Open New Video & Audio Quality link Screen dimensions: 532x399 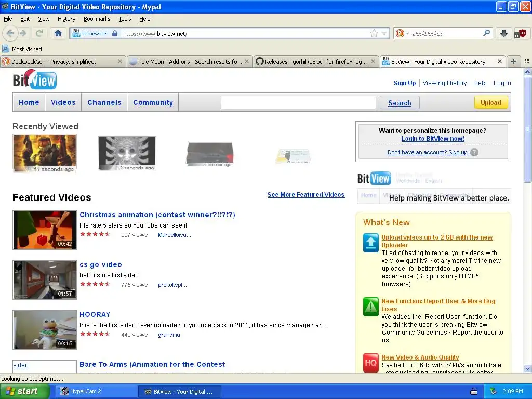coord(420,357)
